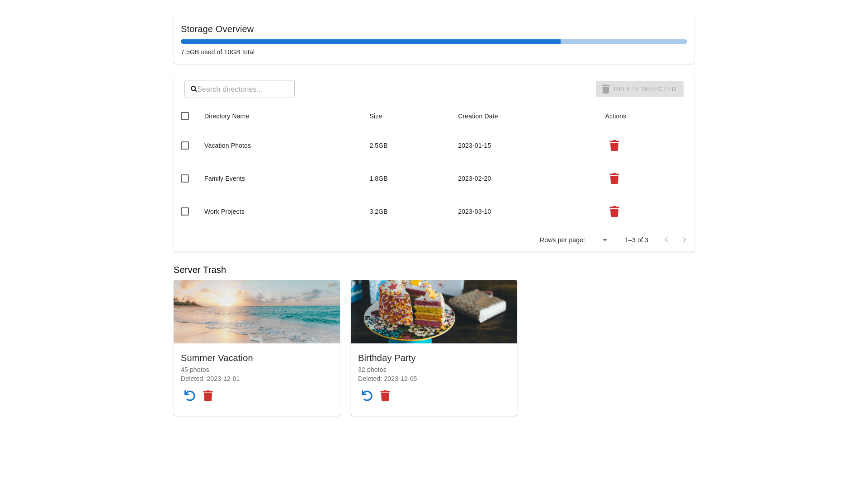Delete Work Projects using its trash icon
Image resolution: width=868 pixels, height=488 pixels.
point(614,211)
